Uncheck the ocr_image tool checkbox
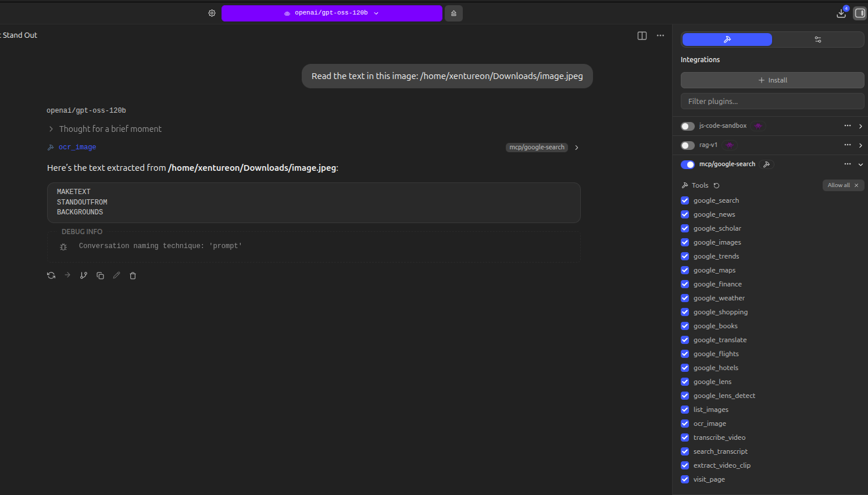 pos(685,424)
